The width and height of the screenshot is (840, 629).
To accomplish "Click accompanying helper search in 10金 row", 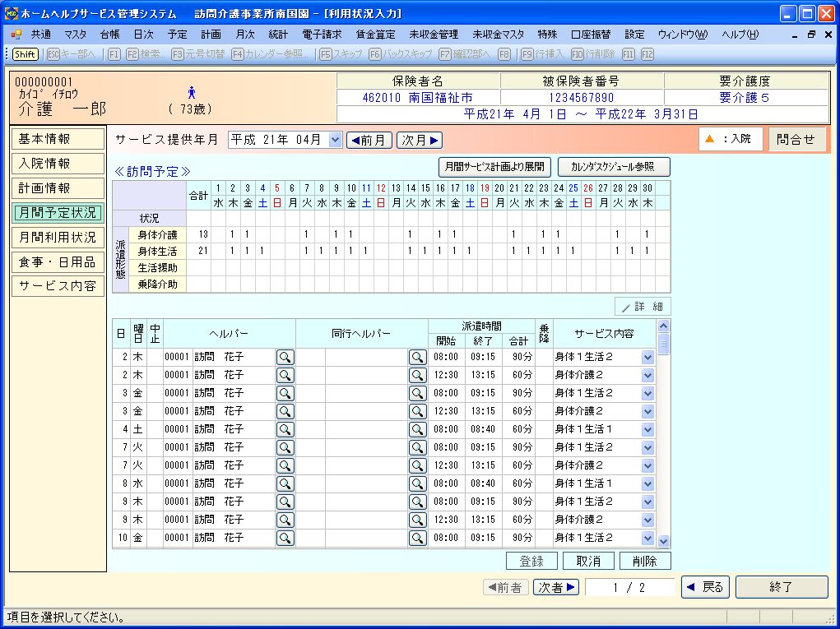I will click(418, 538).
